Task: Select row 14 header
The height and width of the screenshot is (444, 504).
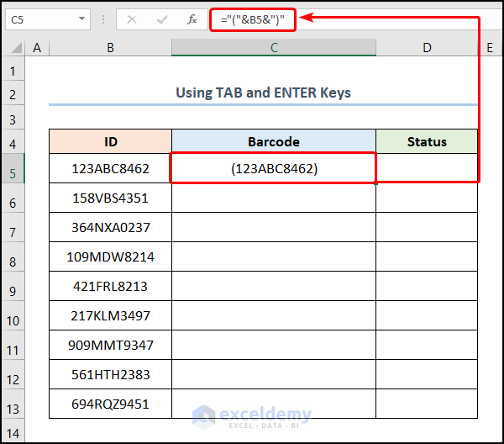Action: pos(13,431)
